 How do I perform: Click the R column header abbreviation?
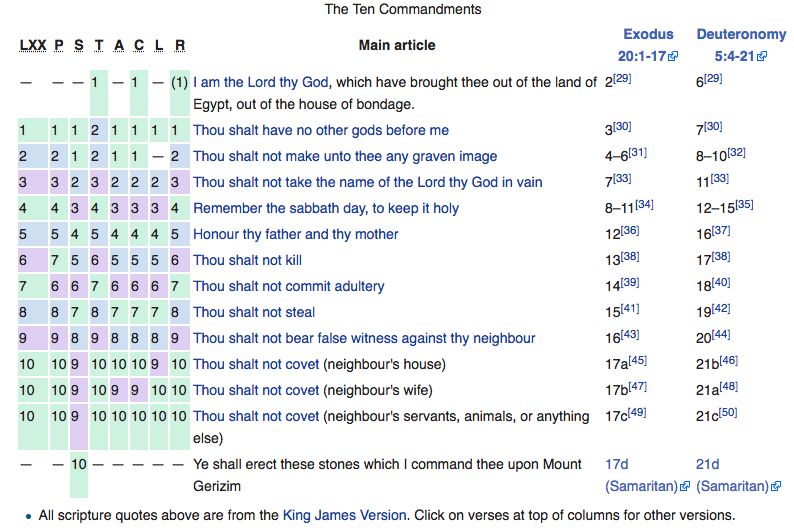180,46
